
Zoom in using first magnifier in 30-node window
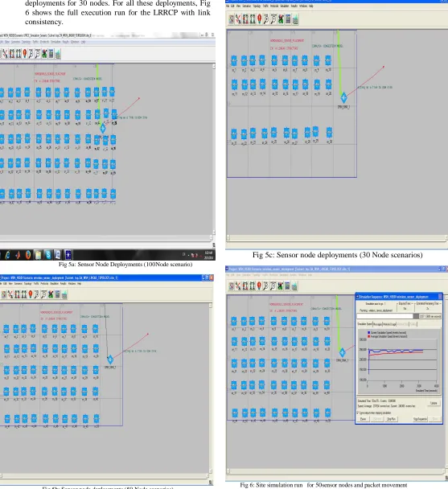pos(266,19)
